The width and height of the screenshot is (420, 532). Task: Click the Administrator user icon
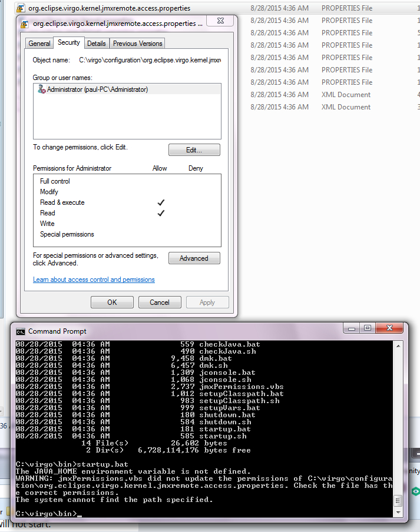(42, 89)
